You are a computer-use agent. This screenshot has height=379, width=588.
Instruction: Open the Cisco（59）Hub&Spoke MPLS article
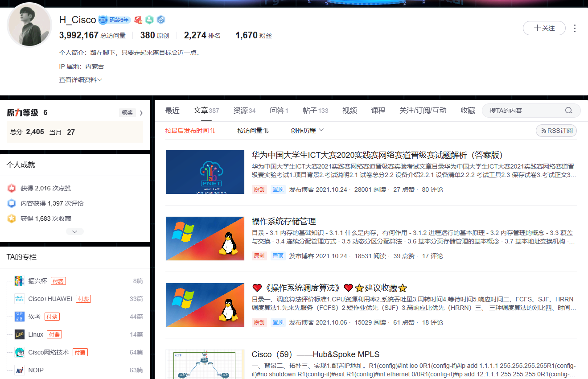316,354
